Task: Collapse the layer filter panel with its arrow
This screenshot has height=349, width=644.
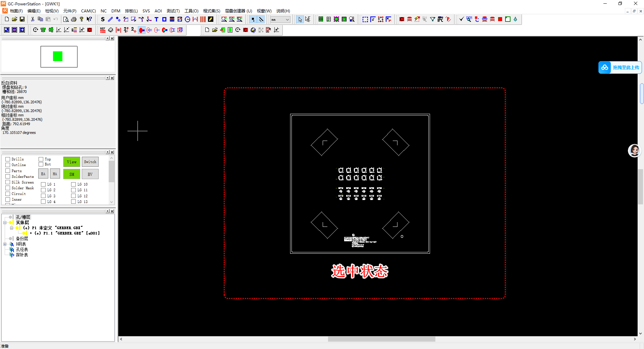Action: [108, 152]
